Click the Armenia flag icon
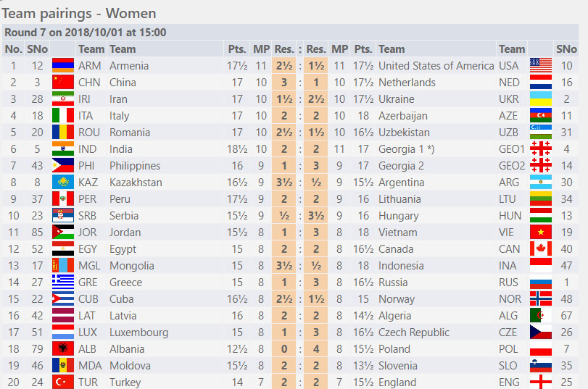This screenshot has width=588, height=389. click(62, 66)
